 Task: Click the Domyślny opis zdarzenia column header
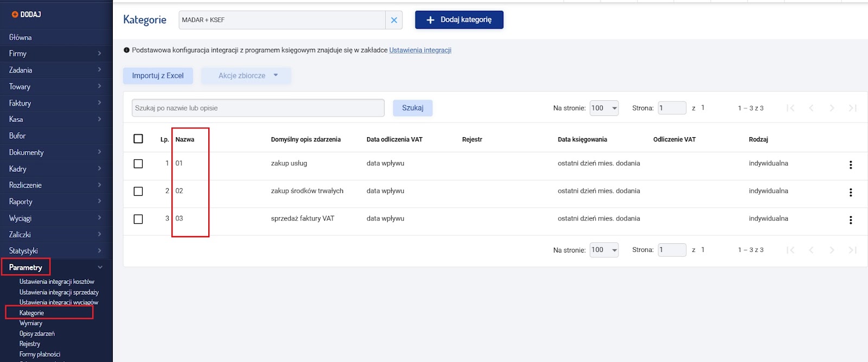coord(306,139)
